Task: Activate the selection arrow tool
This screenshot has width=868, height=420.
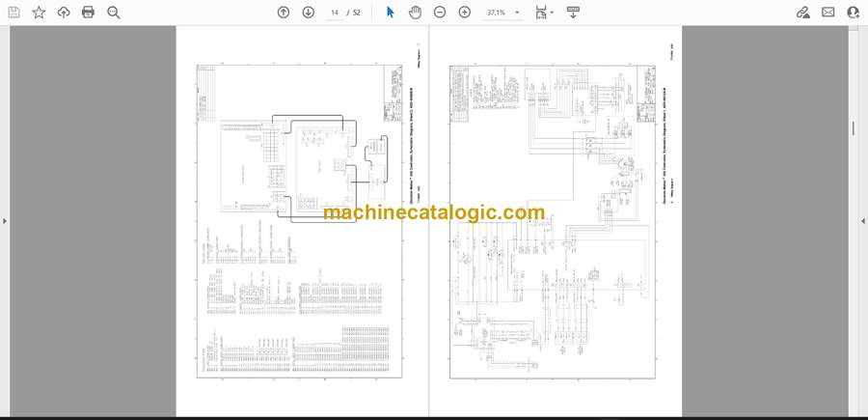Action: coord(391,13)
